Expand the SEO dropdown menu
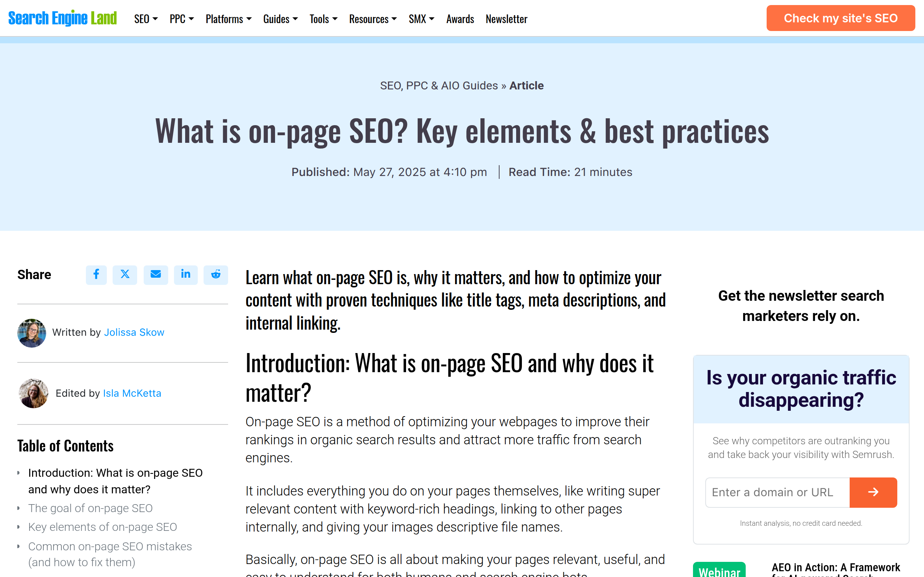The height and width of the screenshot is (577, 924). coord(146,19)
